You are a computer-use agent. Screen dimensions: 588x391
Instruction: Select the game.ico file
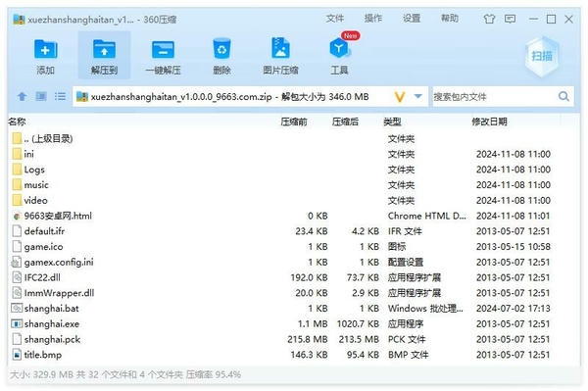(x=294, y=247)
